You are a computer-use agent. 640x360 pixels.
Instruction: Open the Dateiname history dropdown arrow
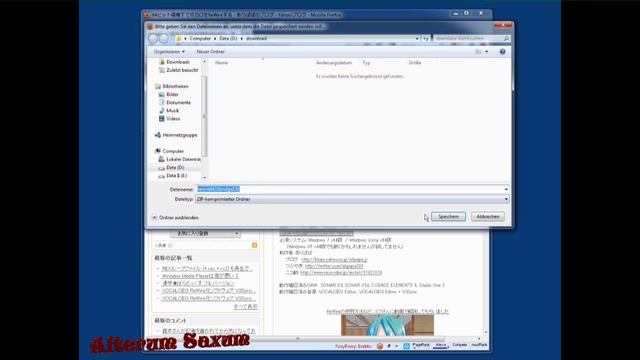pyautogui.click(x=506, y=189)
